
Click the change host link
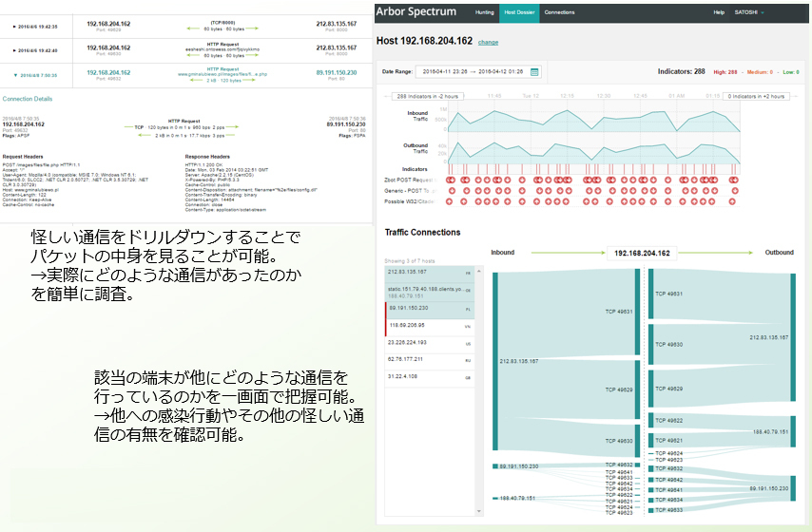point(488,43)
